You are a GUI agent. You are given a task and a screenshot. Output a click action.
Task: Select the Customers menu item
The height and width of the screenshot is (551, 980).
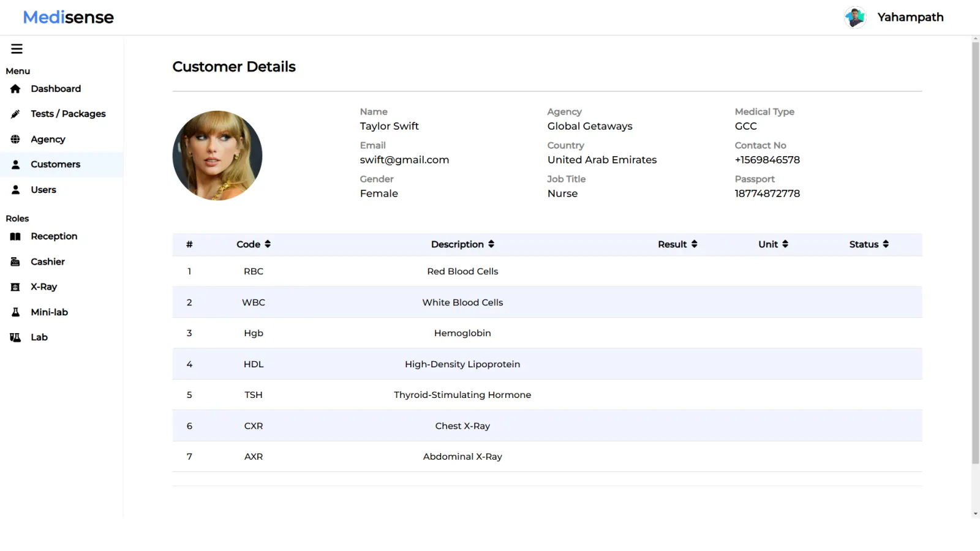click(x=61, y=165)
